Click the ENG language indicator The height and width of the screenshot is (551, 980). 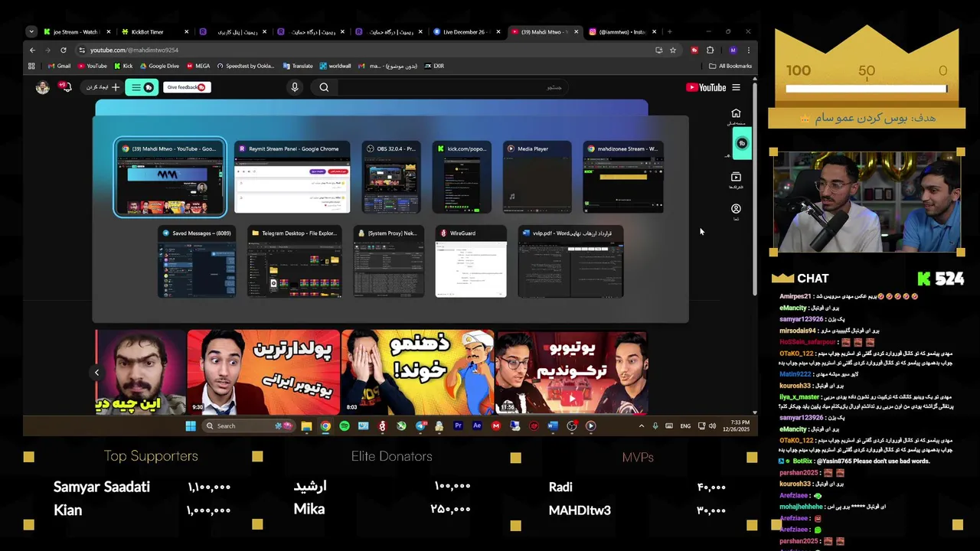coord(685,425)
